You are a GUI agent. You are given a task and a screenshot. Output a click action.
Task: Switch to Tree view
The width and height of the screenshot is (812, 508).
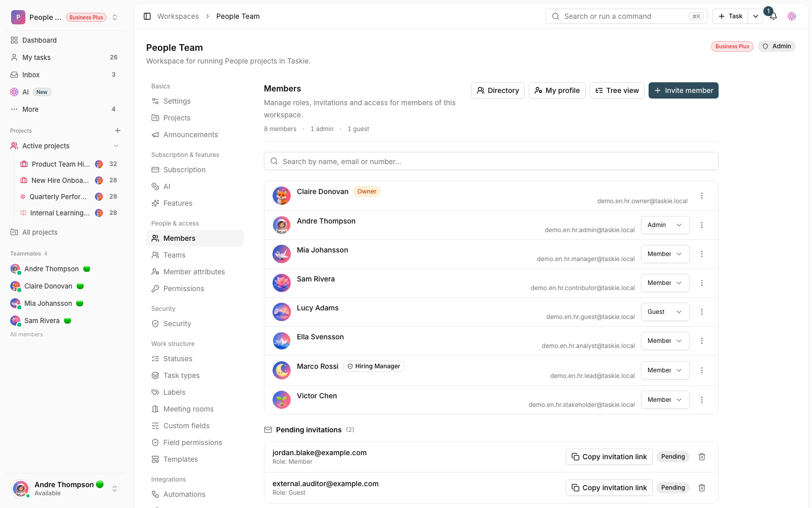pos(617,90)
